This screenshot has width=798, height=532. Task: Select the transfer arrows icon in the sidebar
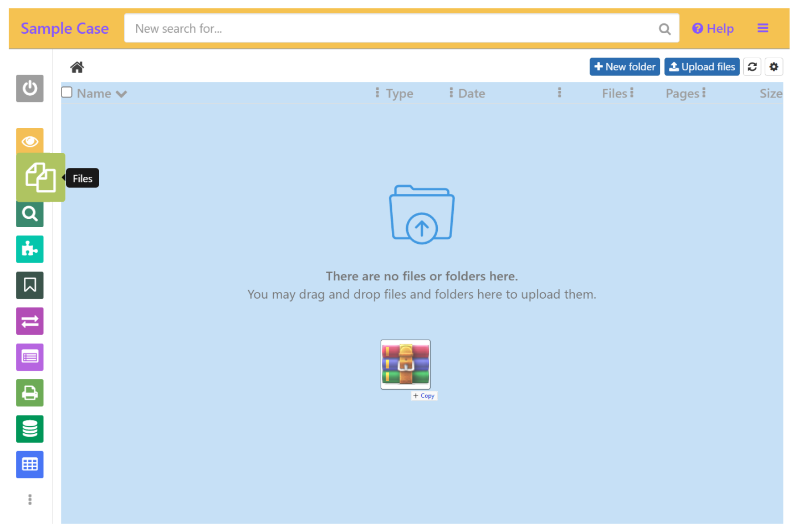(29, 321)
